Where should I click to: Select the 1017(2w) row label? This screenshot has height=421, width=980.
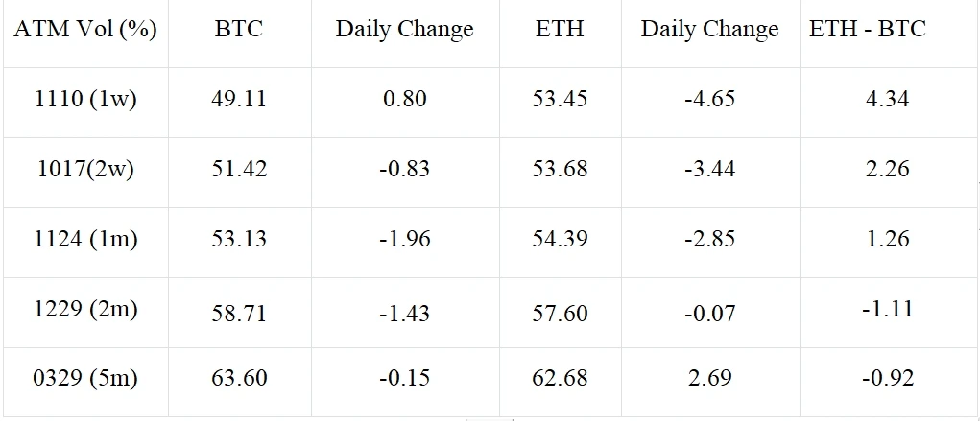pos(84,169)
